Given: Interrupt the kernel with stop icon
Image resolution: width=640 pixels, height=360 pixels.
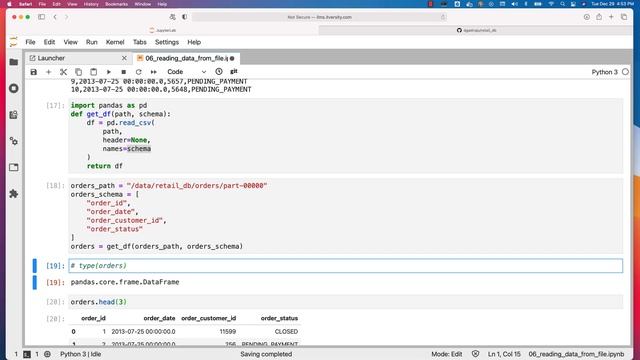Looking at the screenshot, I should 123,72.
